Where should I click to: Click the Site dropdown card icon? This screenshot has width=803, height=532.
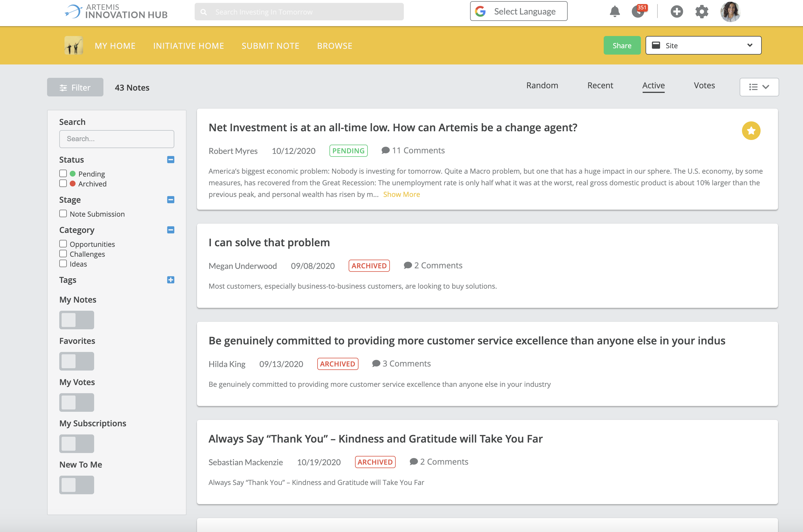[x=656, y=46]
